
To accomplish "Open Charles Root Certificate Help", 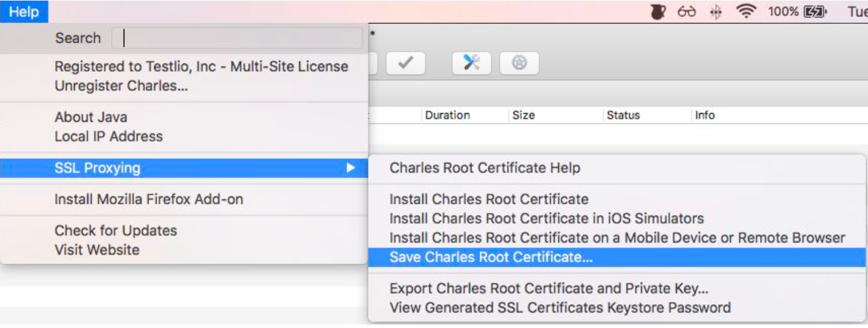I will pyautogui.click(x=617, y=168).
